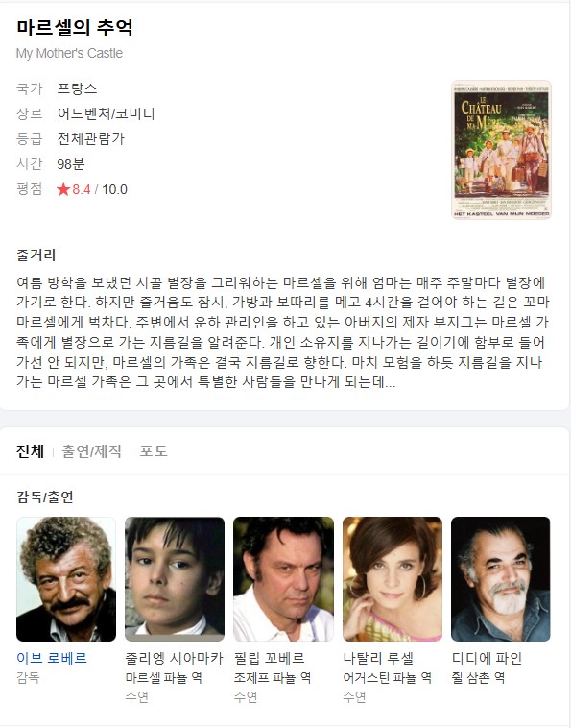The width and height of the screenshot is (571, 728).
Task: Open the 포토 tab
Action: [x=154, y=451]
